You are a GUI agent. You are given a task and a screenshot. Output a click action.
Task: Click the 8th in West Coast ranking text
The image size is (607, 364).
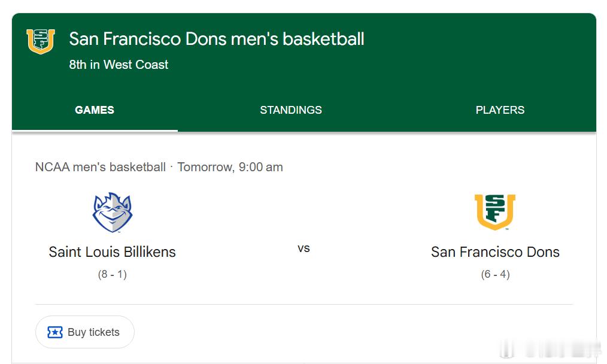pos(119,65)
